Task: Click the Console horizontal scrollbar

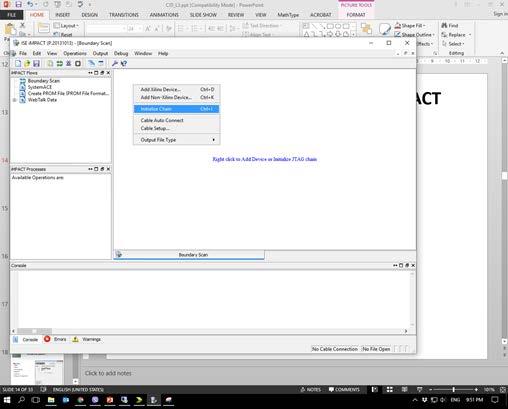Action: tap(210, 331)
